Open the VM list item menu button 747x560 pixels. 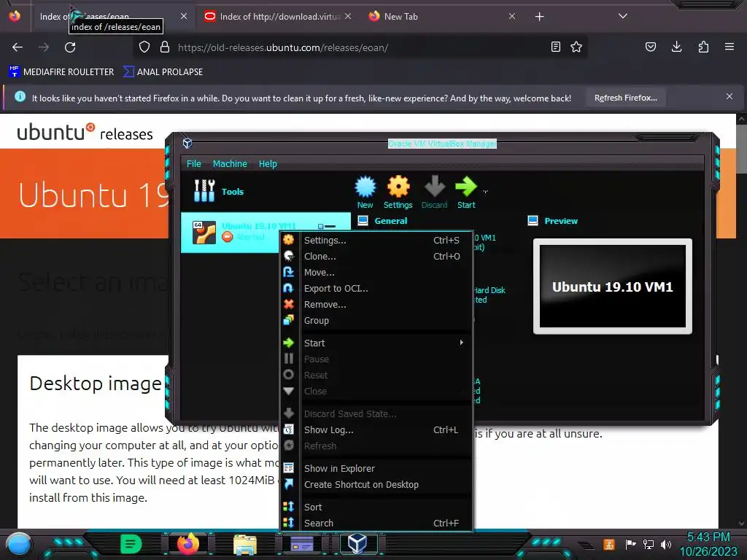coord(328,226)
